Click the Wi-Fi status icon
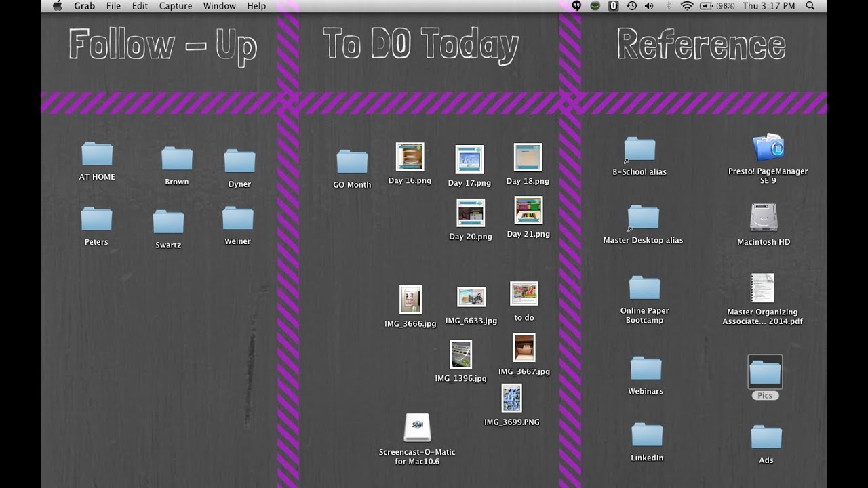This screenshot has height=488, width=868. (x=687, y=6)
